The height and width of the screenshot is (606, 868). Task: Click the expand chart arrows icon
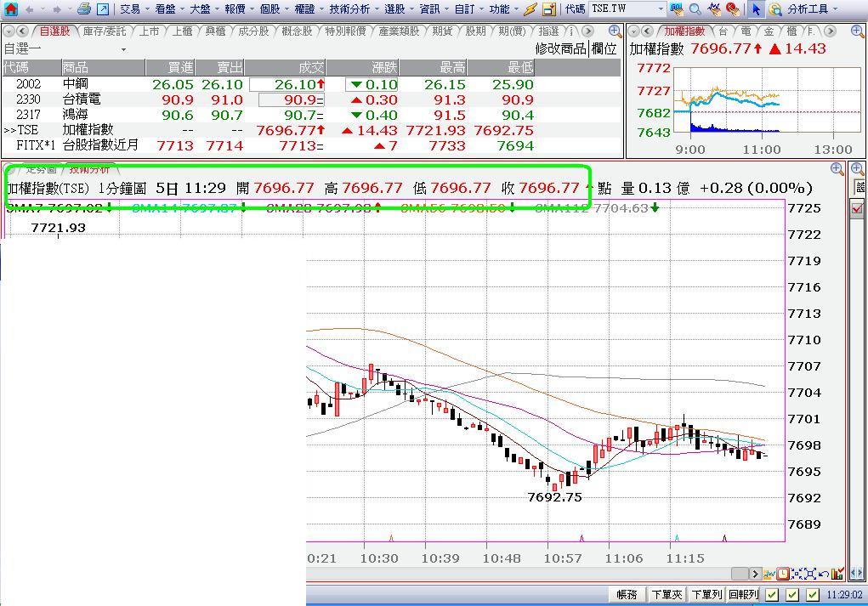click(810, 574)
